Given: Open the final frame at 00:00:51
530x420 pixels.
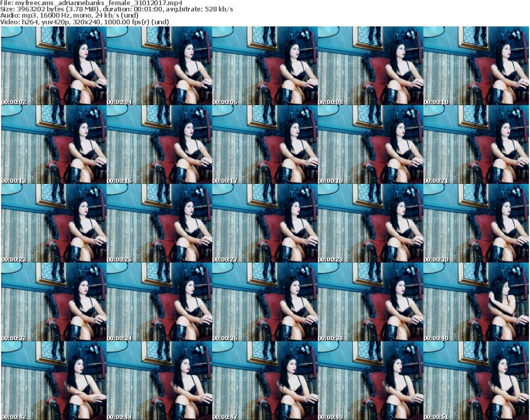Looking at the screenshot, I should pyautogui.click(x=476, y=381).
